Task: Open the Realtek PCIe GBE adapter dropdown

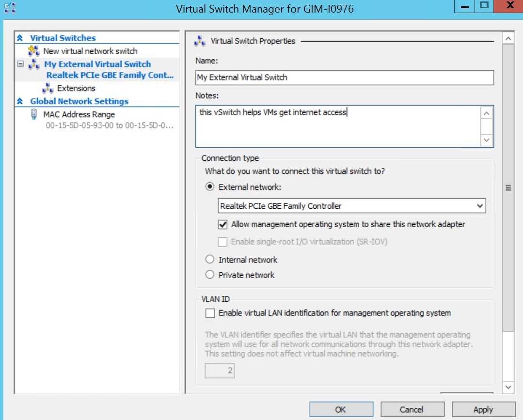Action: pyautogui.click(x=479, y=206)
